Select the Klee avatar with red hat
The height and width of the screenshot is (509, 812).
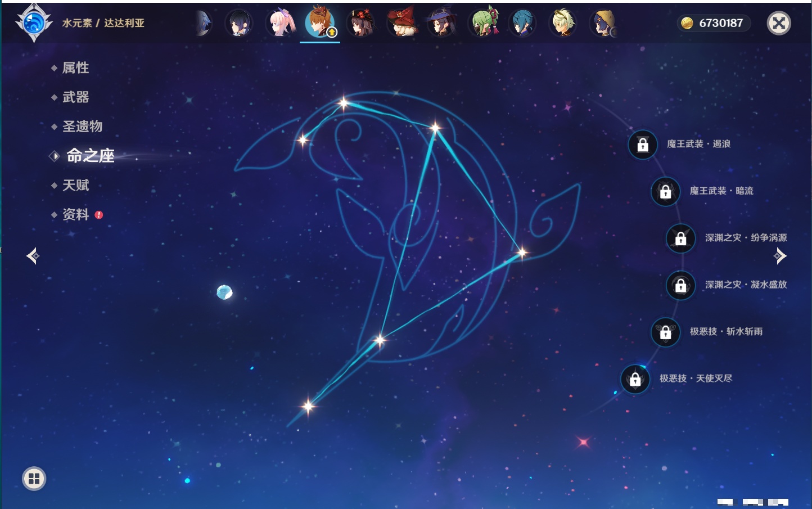[402, 23]
